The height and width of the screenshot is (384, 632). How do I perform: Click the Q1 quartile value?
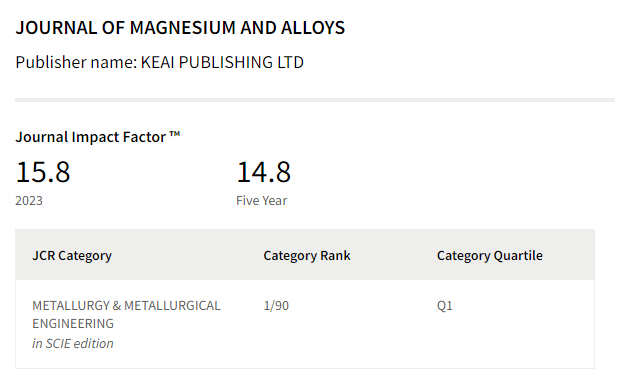(445, 305)
